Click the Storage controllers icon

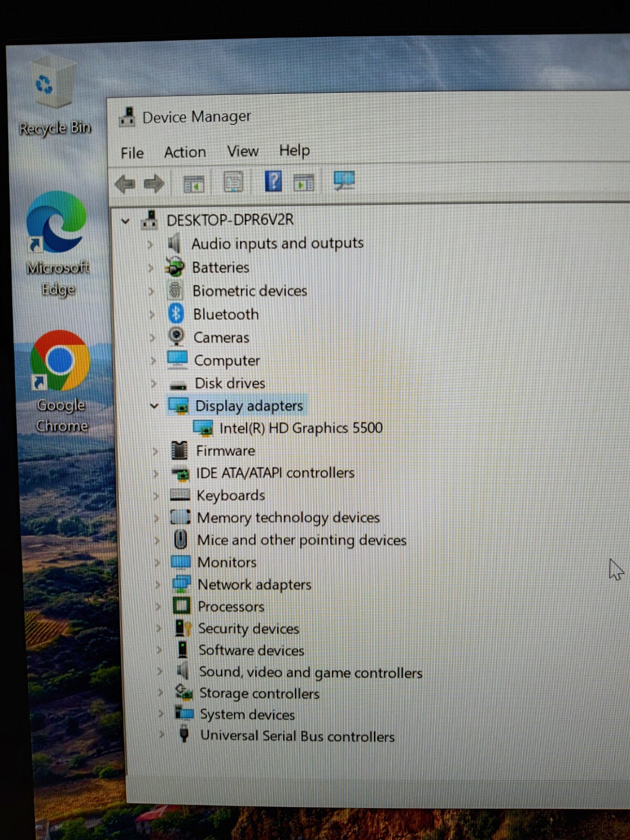coord(184,692)
